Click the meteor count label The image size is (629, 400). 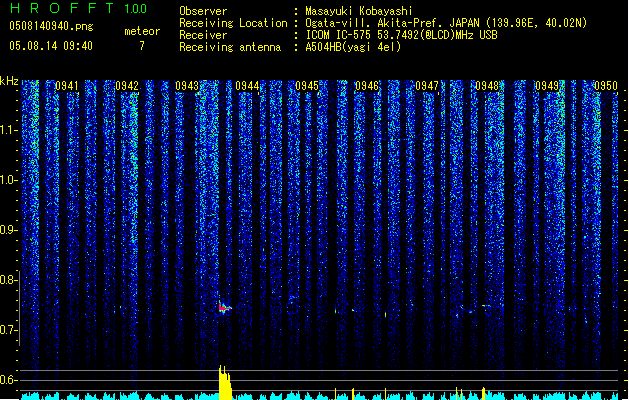[x=142, y=31]
